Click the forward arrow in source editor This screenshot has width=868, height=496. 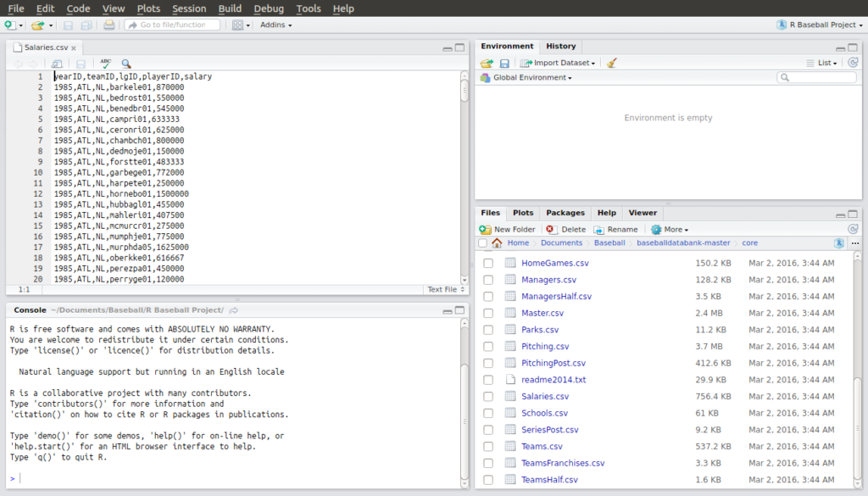[x=33, y=64]
